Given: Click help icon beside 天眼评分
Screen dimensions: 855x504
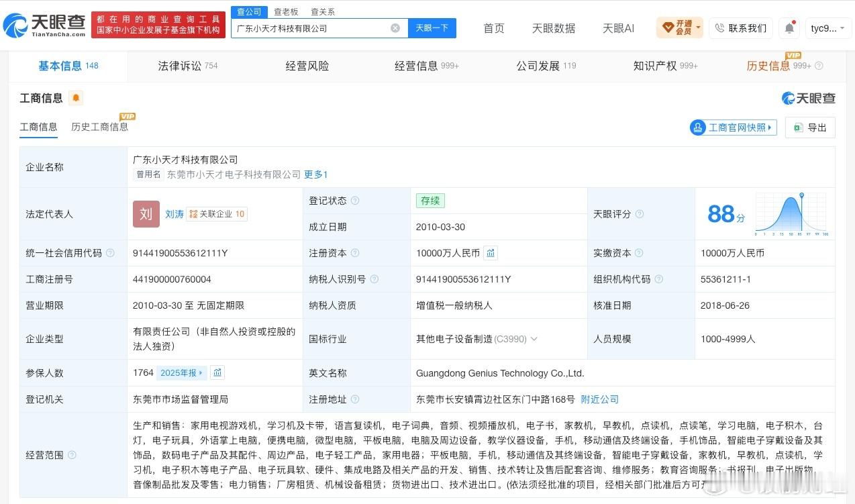Looking at the screenshot, I should pos(640,214).
